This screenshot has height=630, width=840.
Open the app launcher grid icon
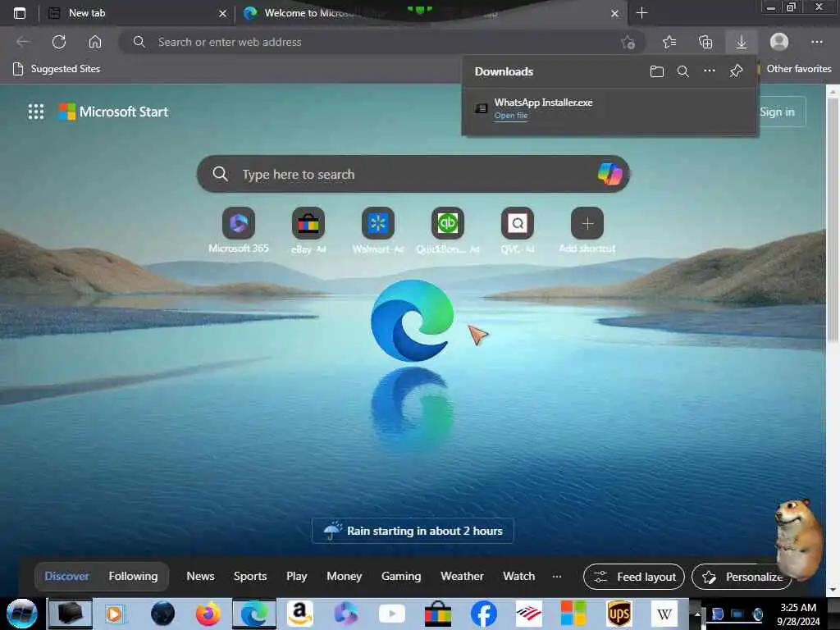click(36, 112)
